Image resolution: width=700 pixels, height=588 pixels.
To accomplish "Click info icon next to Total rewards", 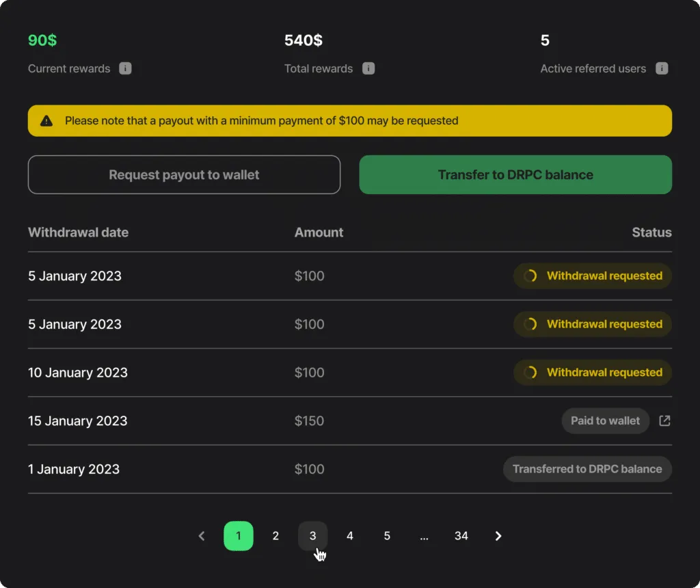I will click(368, 68).
